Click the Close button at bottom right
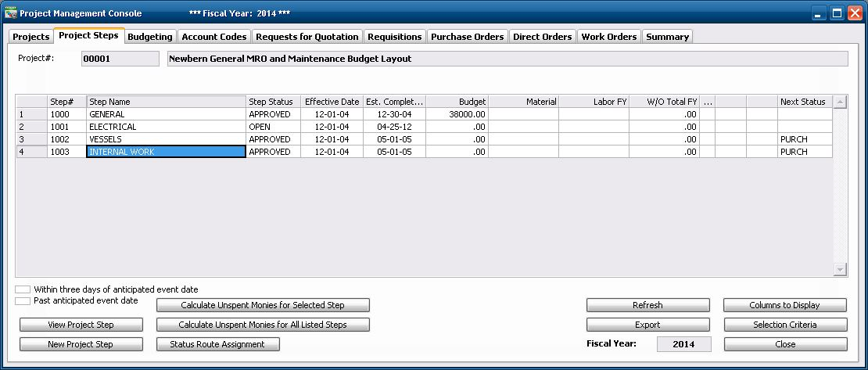The width and height of the screenshot is (868, 370). click(785, 344)
